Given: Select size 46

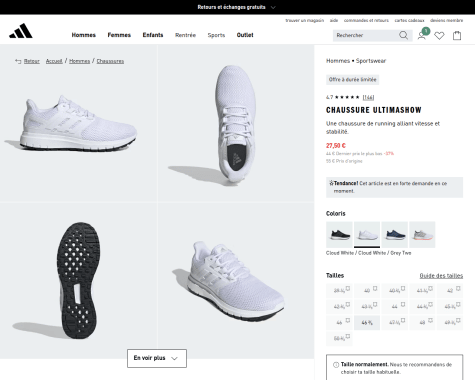Looking at the screenshot, I should click(339, 323).
